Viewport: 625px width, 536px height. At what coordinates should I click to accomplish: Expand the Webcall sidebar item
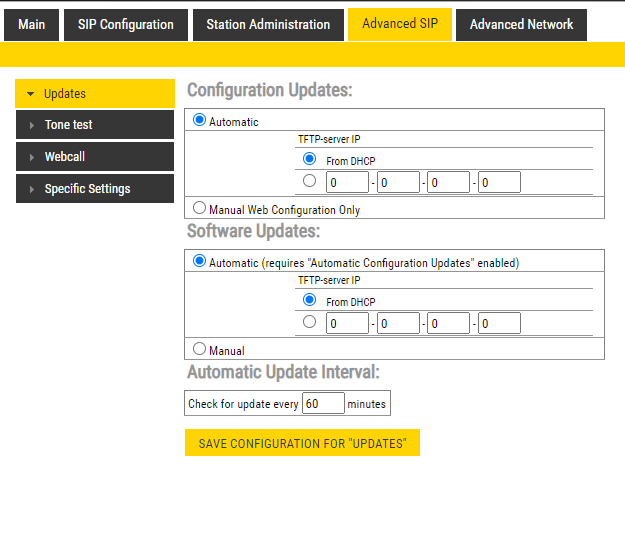pos(95,157)
